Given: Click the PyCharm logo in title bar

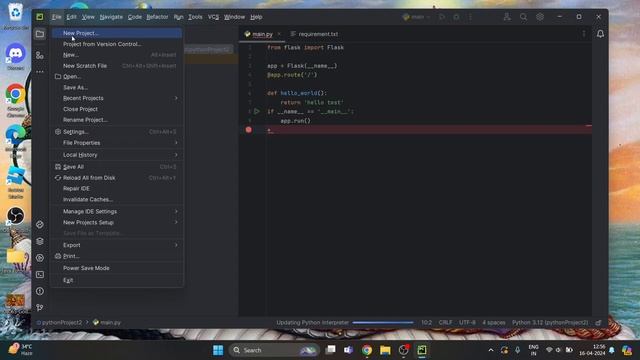Looking at the screenshot, I should (x=40, y=17).
